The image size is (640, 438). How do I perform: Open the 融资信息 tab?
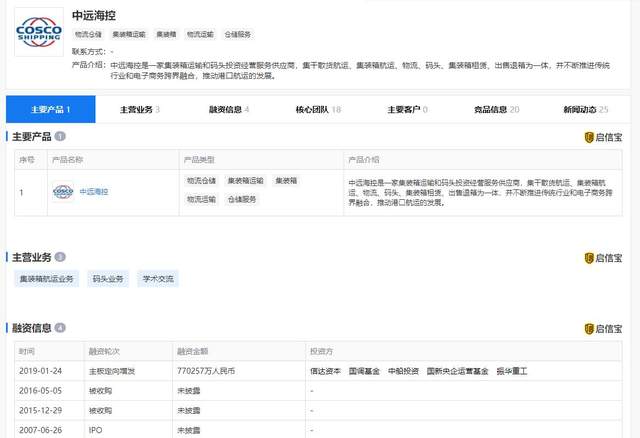coord(229,109)
